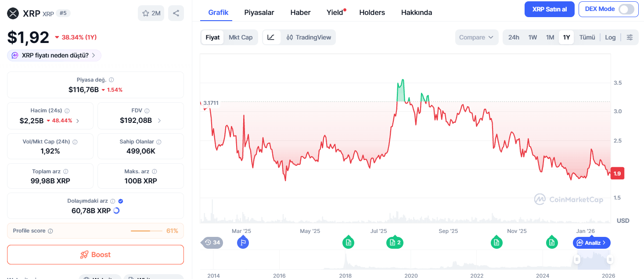This screenshot has height=279, width=644.
Task: Click the 38.34% (1Y) change text
Action: tap(79, 37)
